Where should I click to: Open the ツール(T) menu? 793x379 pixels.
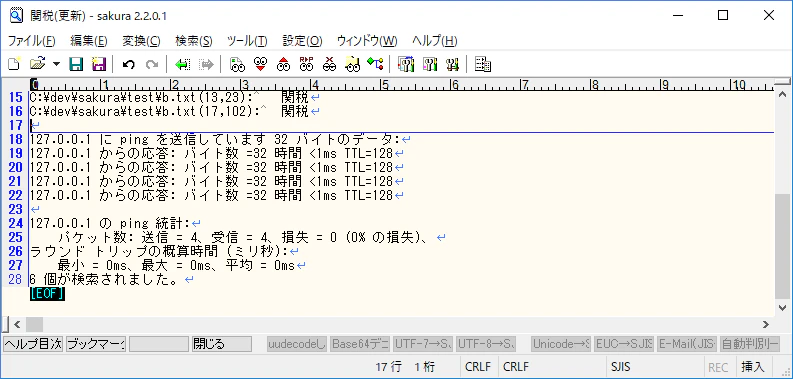coord(247,41)
